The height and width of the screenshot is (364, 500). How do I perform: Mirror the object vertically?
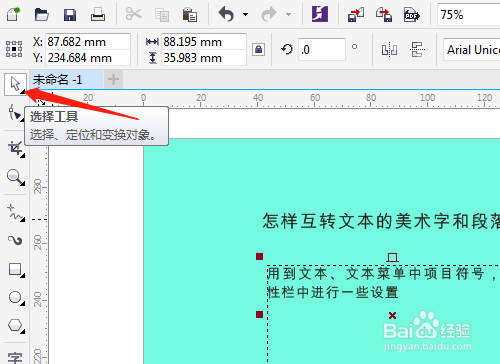coord(417,50)
